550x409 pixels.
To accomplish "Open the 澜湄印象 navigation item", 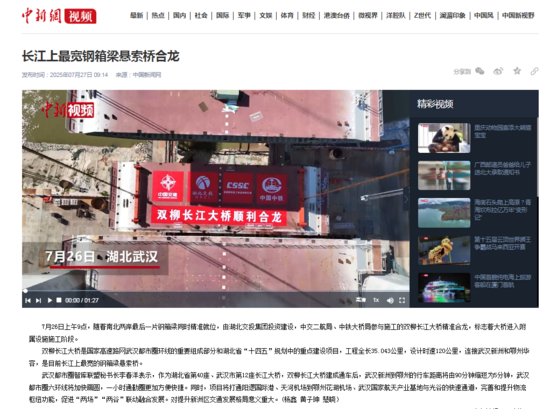I will (452, 15).
